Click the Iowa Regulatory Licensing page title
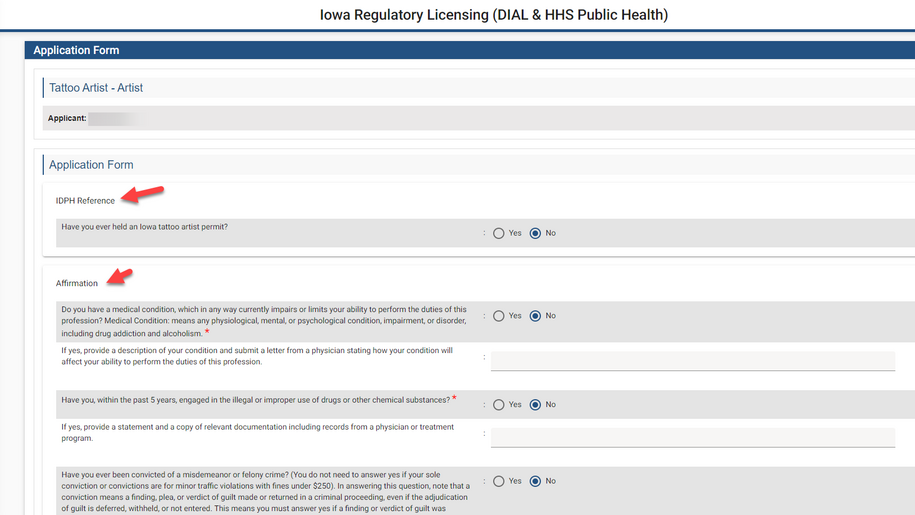The image size is (915, 515). pos(493,15)
